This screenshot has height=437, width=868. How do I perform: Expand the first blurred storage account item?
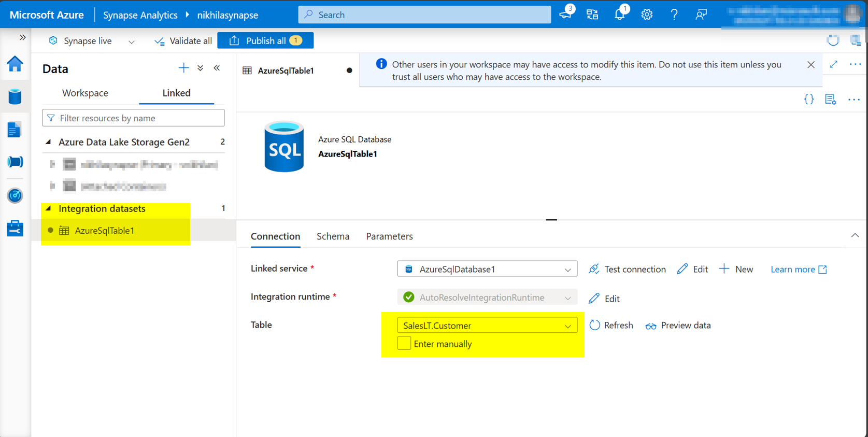52,164
